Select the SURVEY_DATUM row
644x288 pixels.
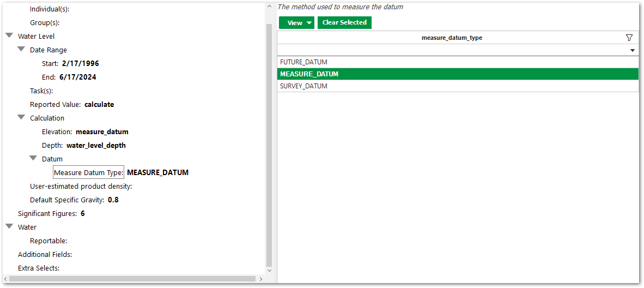coord(303,86)
